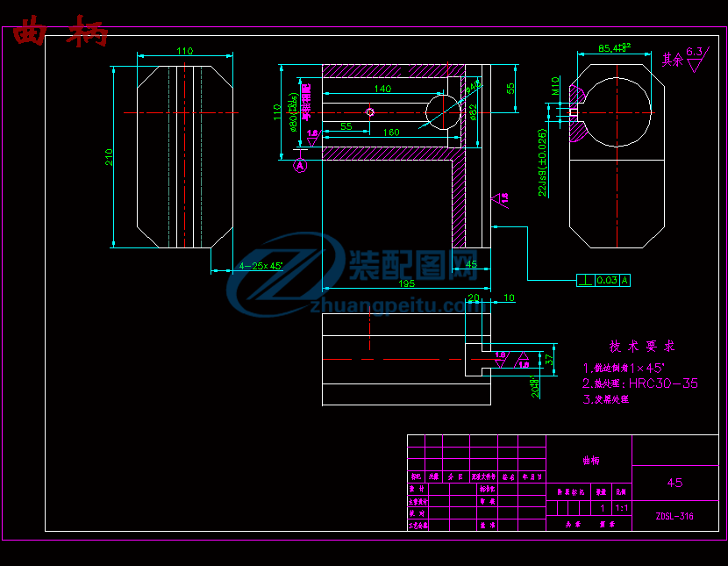728x566 pixels.
Task: Select the M10 thread callout
Action: coord(555,84)
